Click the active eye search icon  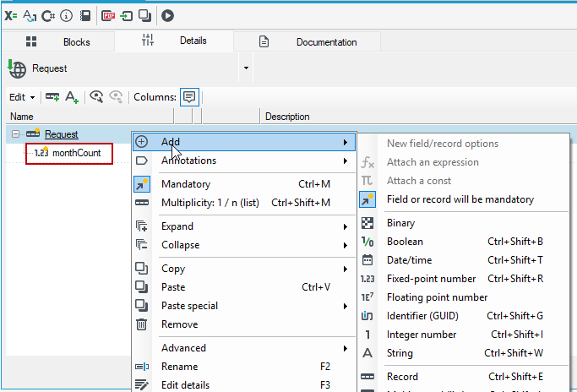(96, 97)
